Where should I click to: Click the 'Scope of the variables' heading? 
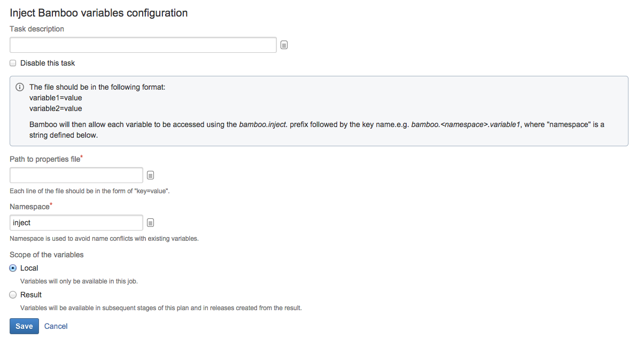coord(46,255)
